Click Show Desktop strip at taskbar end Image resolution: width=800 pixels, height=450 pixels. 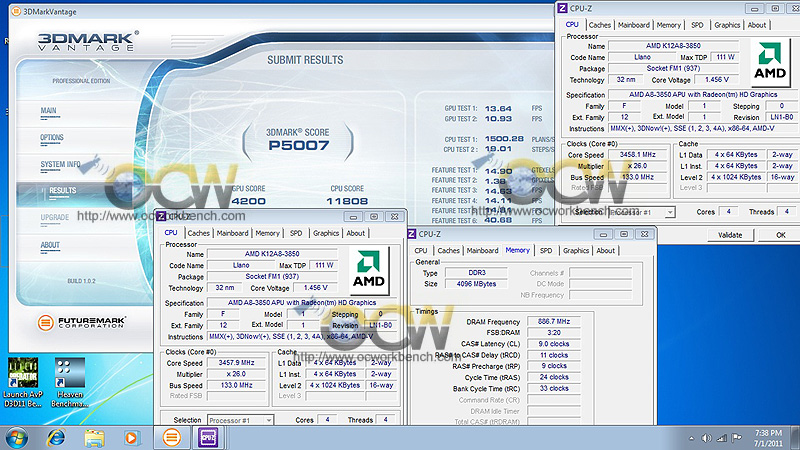tap(796, 438)
